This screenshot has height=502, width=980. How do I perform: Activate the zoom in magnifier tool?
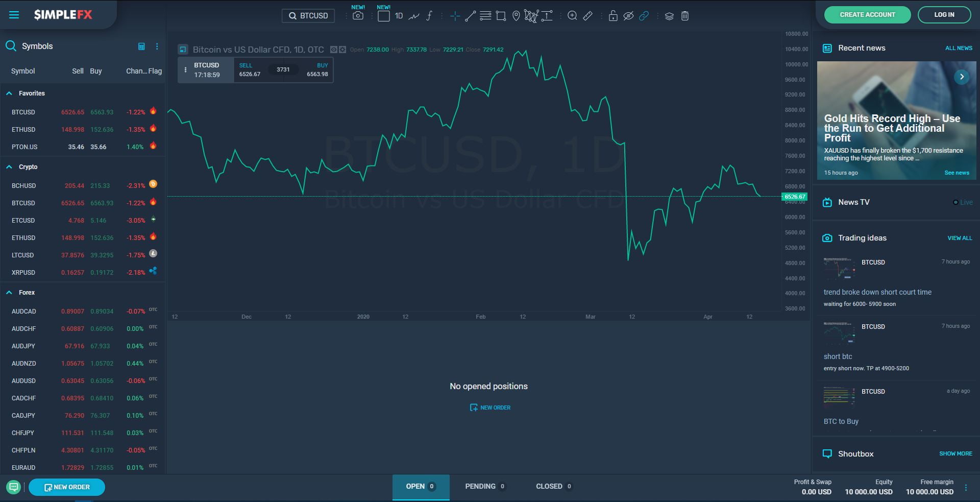coord(572,16)
